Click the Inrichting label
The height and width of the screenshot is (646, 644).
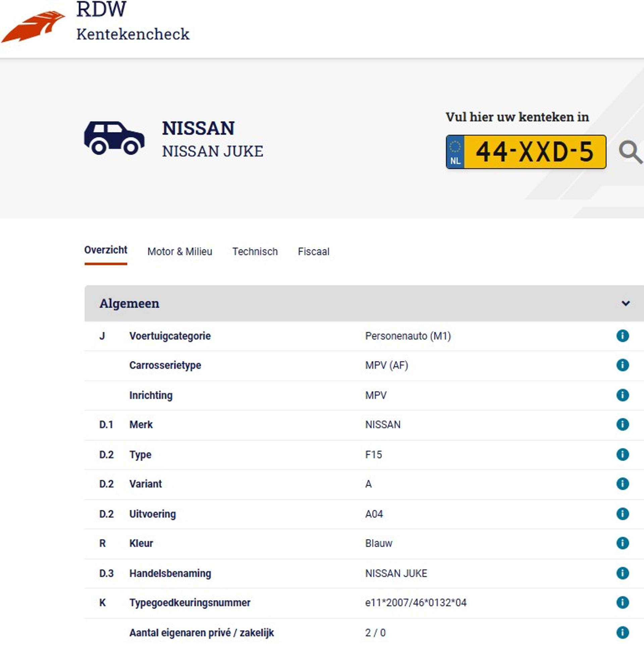coord(151,395)
